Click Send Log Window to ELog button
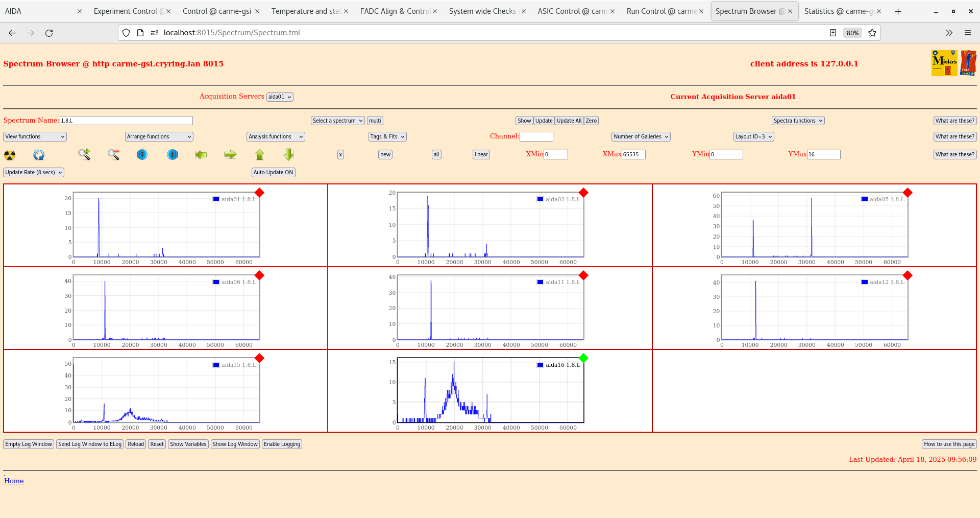The image size is (980, 518). (x=90, y=444)
